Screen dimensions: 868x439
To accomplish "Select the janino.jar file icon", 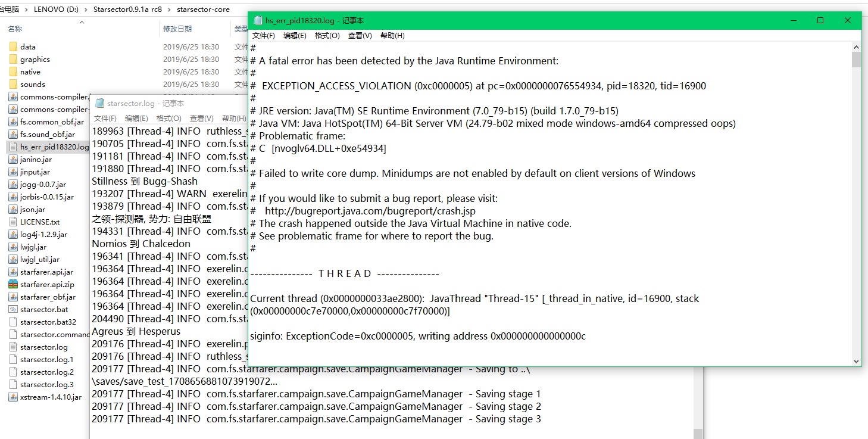I will click(x=13, y=159).
